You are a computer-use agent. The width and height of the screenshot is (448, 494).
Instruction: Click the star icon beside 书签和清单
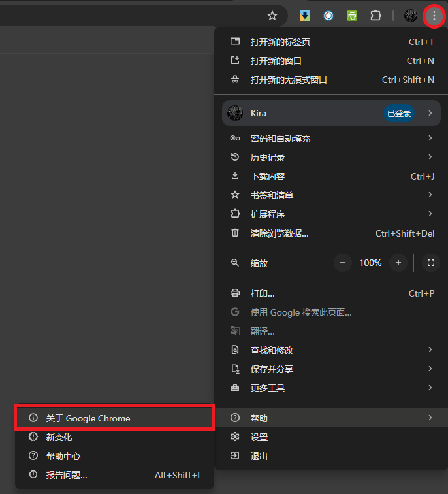(235, 195)
